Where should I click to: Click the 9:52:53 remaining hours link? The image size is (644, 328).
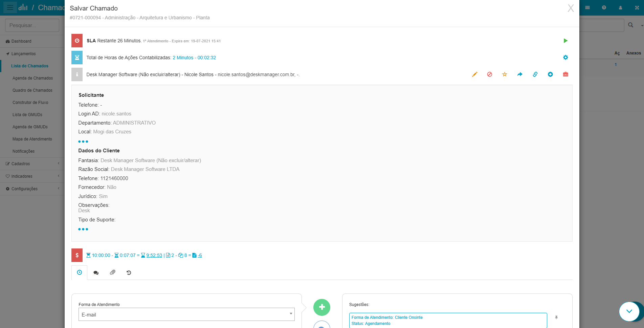[x=154, y=256]
